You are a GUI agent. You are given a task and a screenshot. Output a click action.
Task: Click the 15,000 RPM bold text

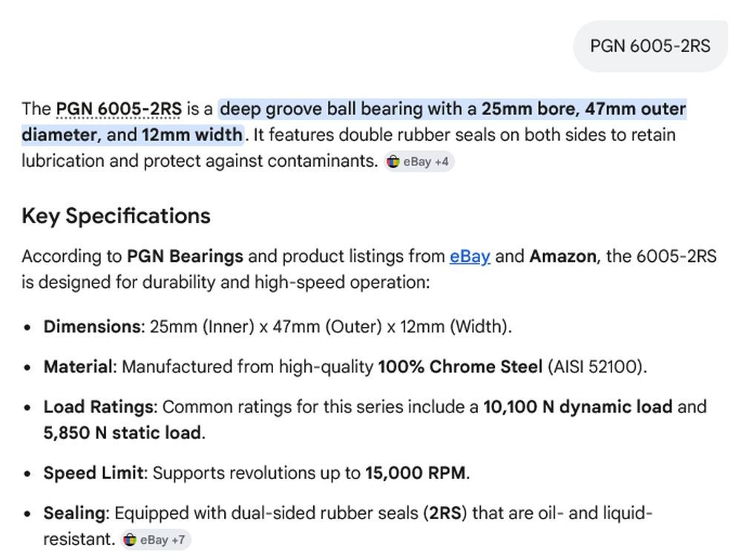point(416,473)
